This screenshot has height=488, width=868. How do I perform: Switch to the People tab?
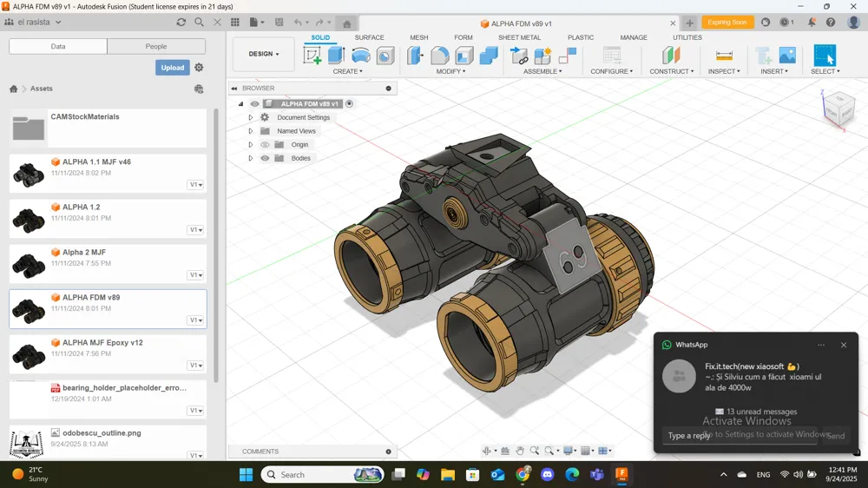[x=156, y=47]
